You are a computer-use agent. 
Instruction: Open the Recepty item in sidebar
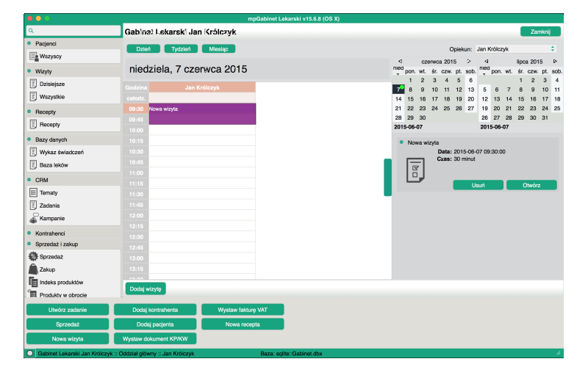[49, 125]
